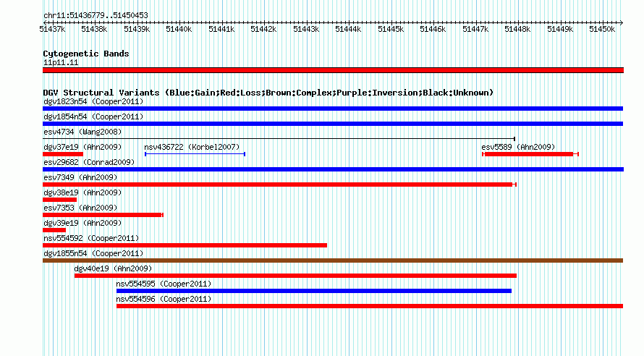Screen dimensions: 644x356
Task: Open the esv7349 (Ahn2009) label
Action: pos(80,177)
